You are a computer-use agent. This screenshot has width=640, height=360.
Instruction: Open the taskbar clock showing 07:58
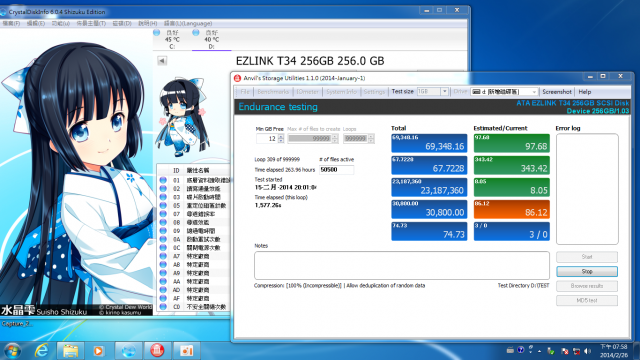point(613,351)
